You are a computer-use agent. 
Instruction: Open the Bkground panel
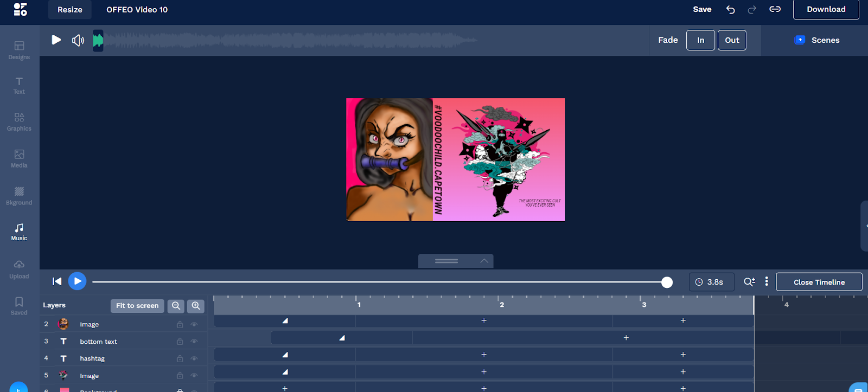[x=19, y=196]
